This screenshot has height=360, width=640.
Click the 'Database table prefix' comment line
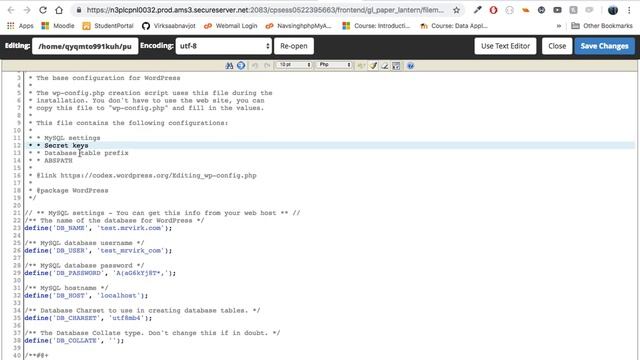tap(86, 153)
